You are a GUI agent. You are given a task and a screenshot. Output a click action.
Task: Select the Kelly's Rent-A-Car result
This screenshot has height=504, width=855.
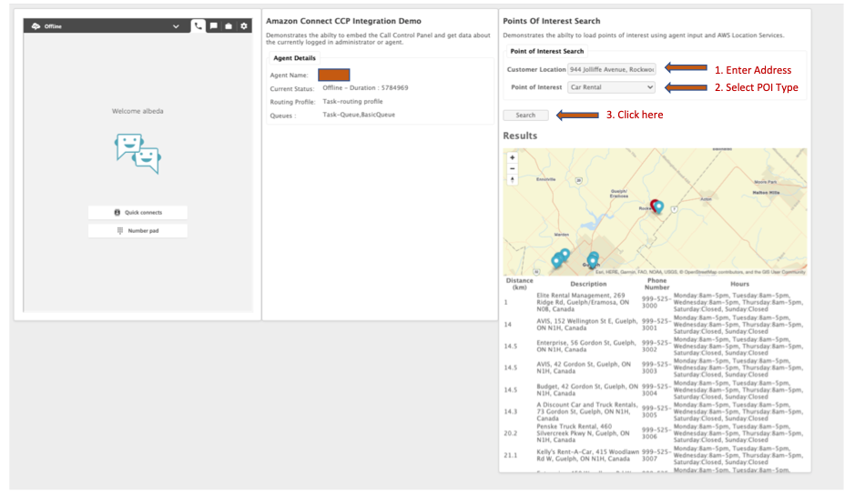[655, 455]
